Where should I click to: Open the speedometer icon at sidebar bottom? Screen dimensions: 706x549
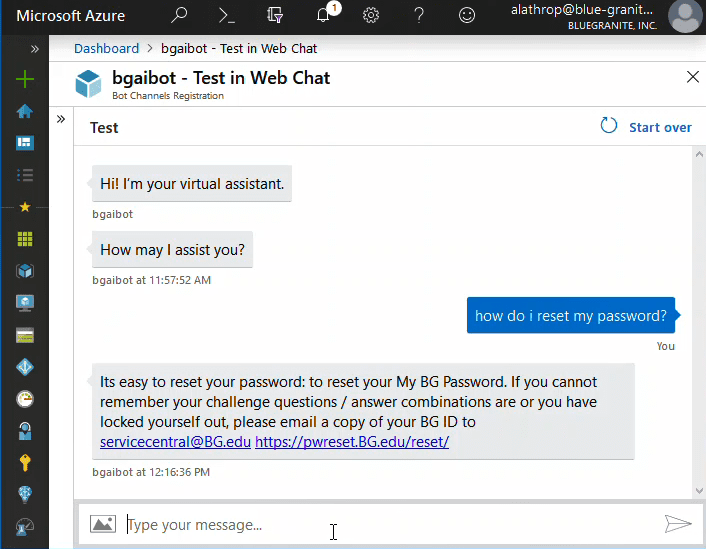coord(25,526)
